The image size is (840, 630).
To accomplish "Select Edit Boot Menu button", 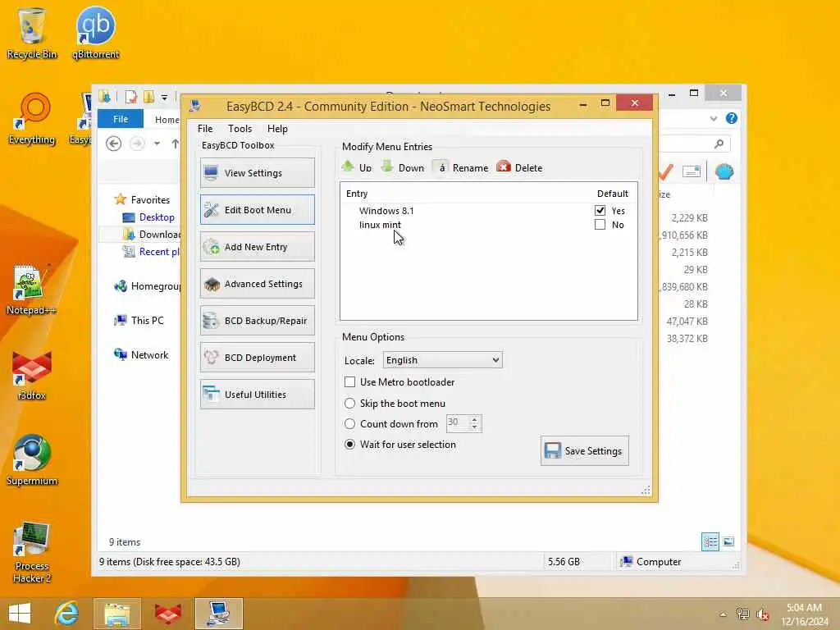I will 257,210.
